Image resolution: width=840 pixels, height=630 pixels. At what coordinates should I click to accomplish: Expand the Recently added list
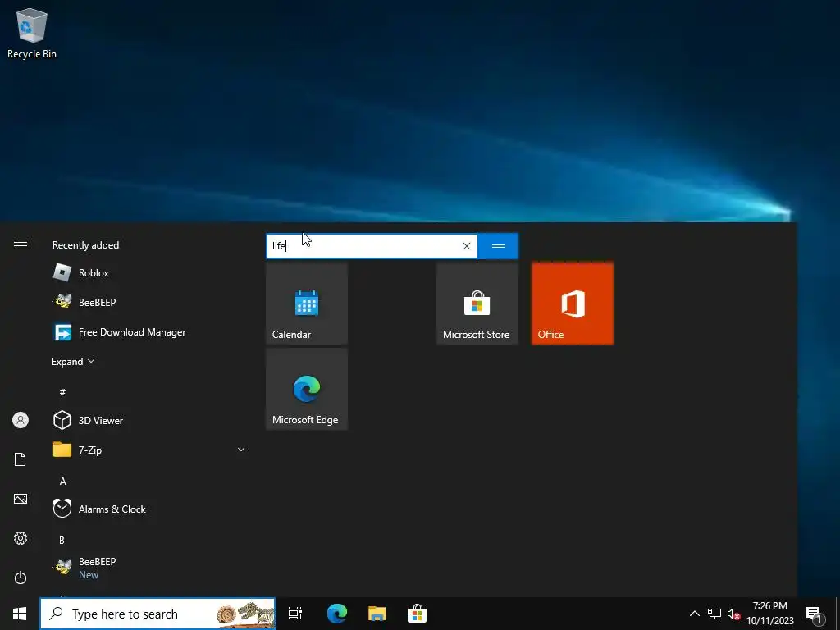pyautogui.click(x=73, y=362)
